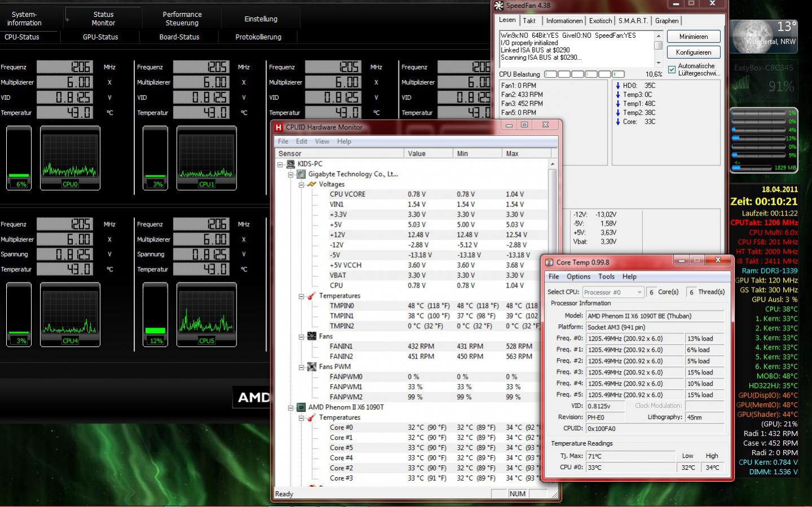
Task: Click the HWMonitor vertical scrollbar up arrow
Action: [x=552, y=164]
